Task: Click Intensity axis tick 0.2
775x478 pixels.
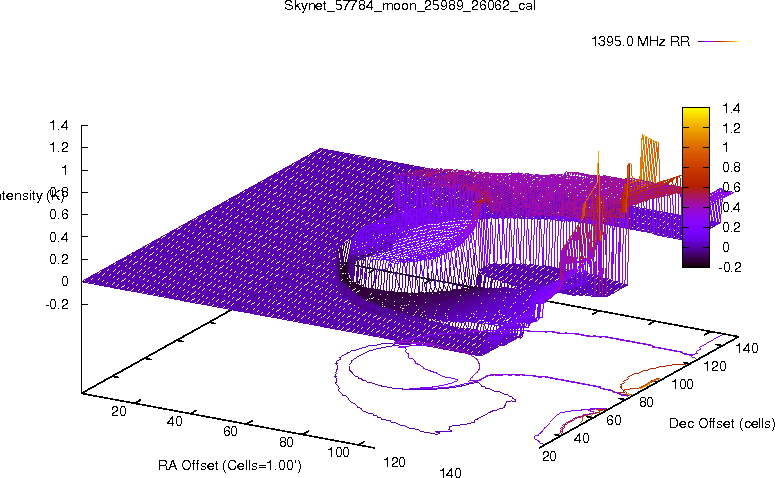Action: pos(59,259)
